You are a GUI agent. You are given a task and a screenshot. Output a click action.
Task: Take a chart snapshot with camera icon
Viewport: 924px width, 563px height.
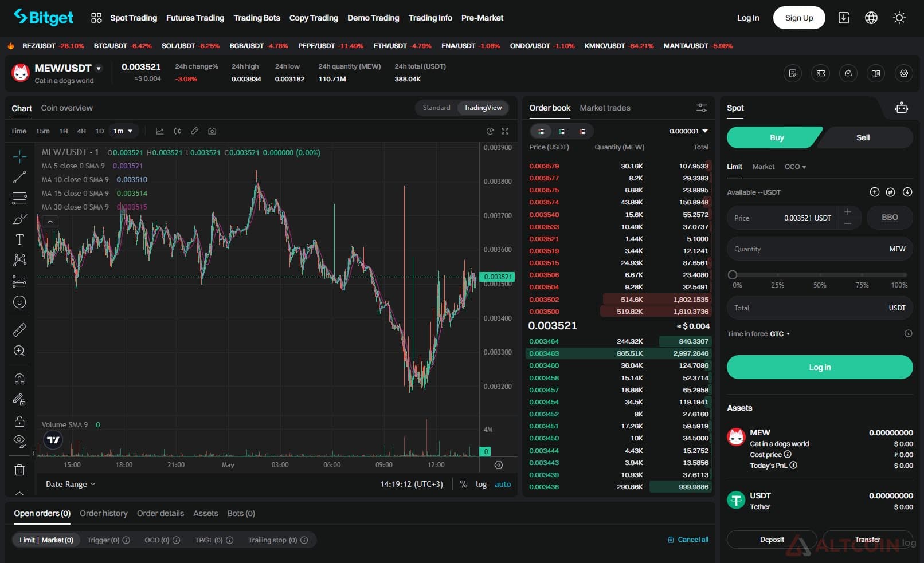tap(212, 131)
